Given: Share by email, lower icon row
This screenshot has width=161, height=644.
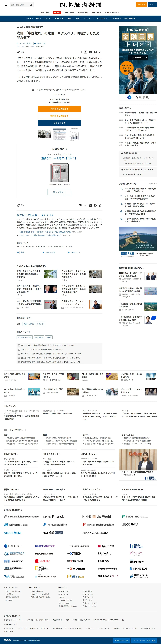Looking at the screenshot, I should coord(80,205).
